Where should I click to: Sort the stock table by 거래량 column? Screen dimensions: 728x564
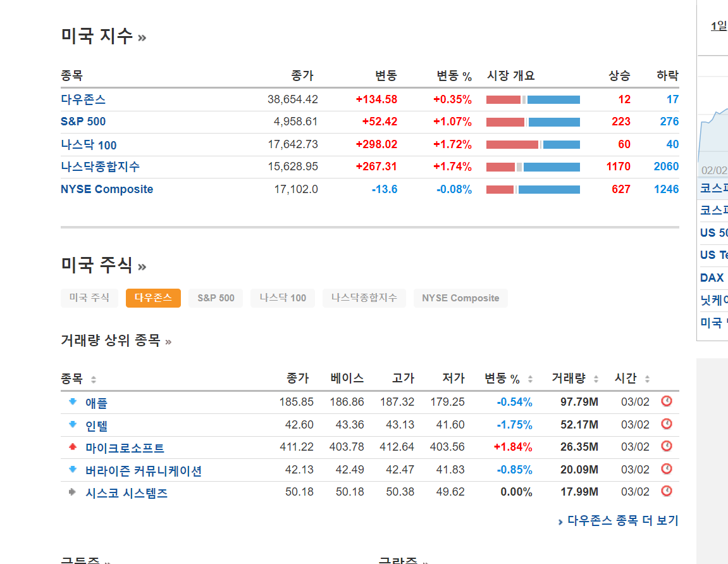coord(596,379)
